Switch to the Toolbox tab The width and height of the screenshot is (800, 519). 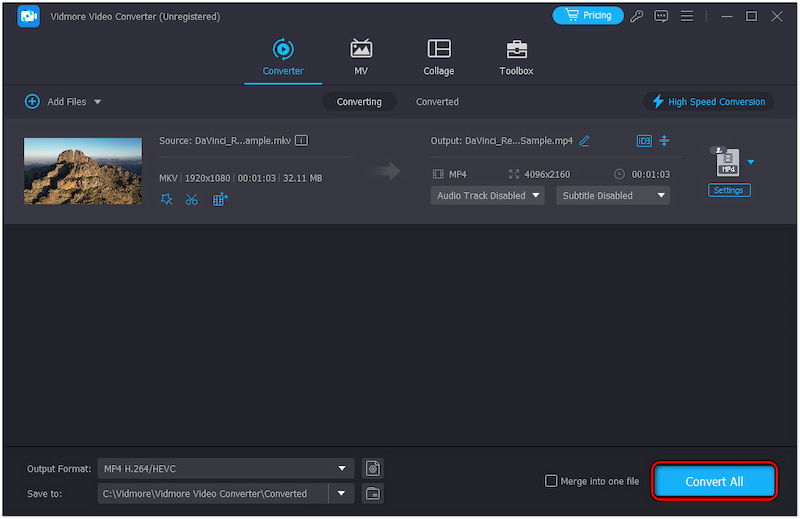516,57
